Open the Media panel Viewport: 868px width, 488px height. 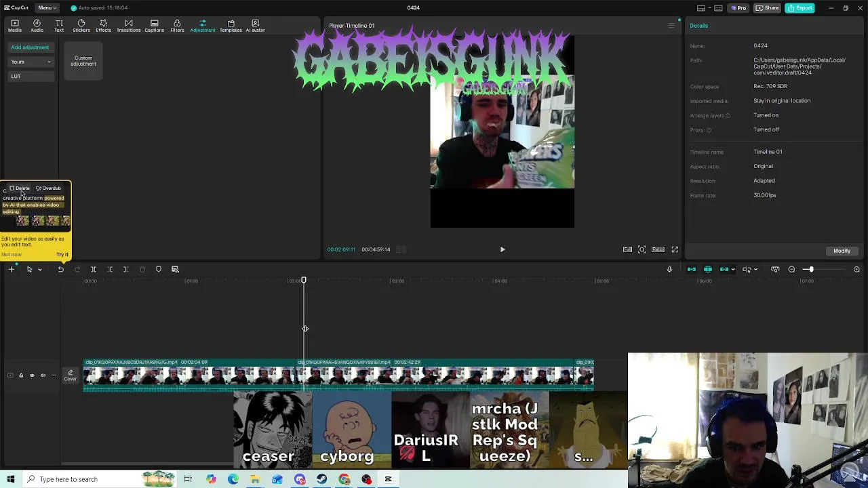click(14, 26)
